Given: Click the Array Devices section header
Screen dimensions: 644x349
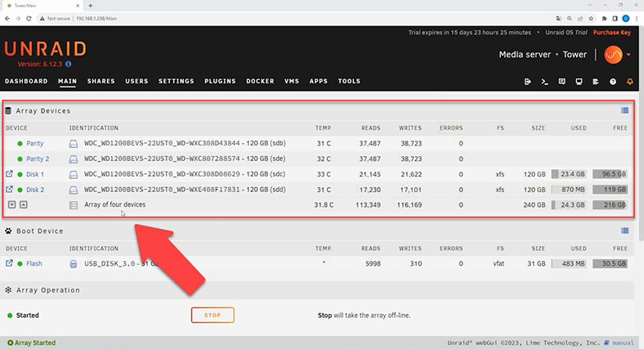Looking at the screenshot, I should tap(43, 111).
